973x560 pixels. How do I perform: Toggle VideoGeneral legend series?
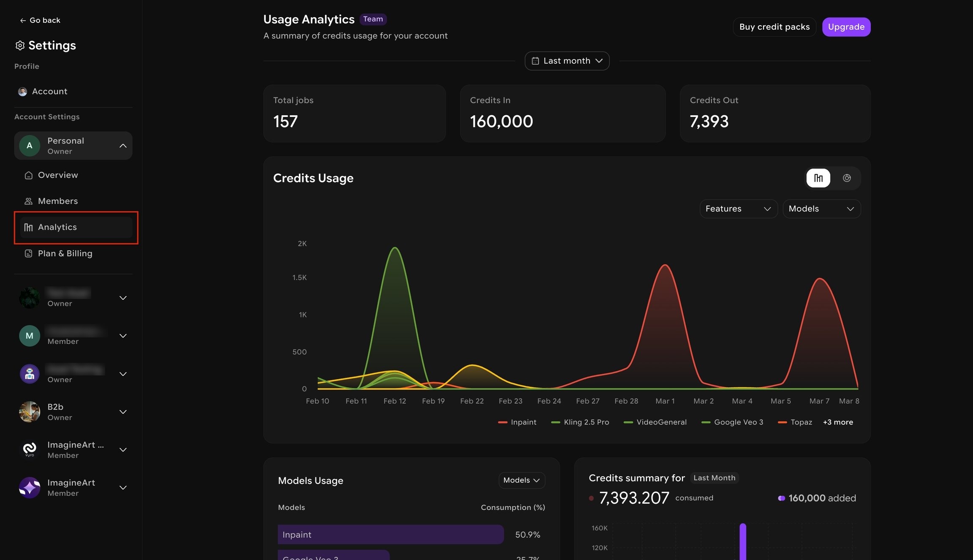click(x=655, y=422)
